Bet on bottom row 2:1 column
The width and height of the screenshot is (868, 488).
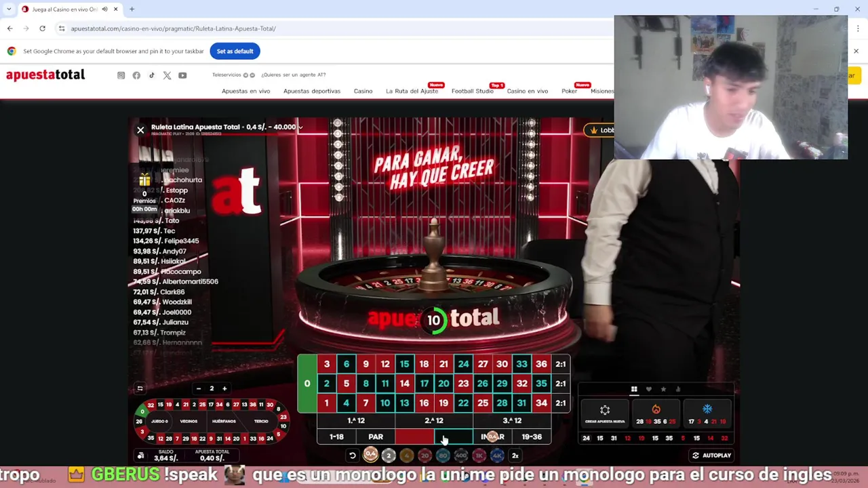click(561, 403)
